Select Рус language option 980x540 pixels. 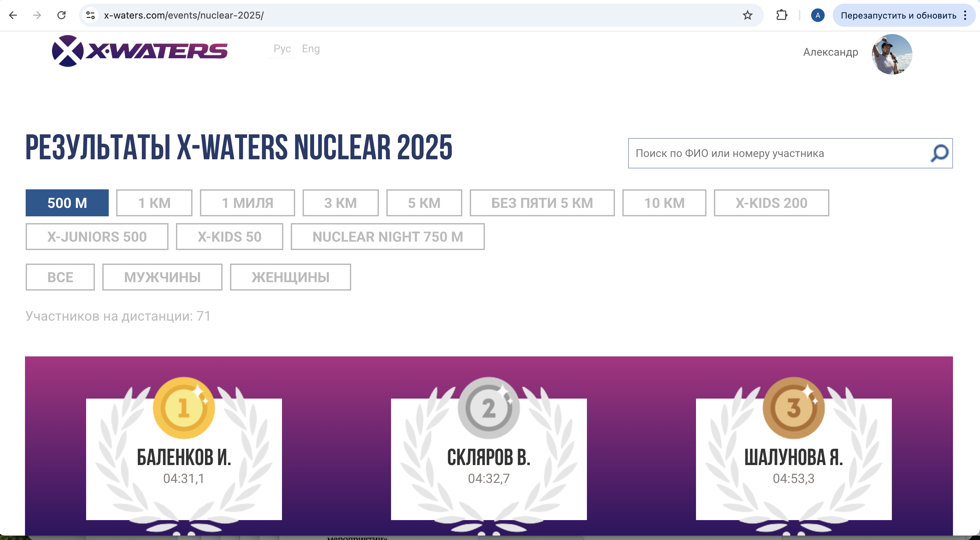pyautogui.click(x=282, y=49)
